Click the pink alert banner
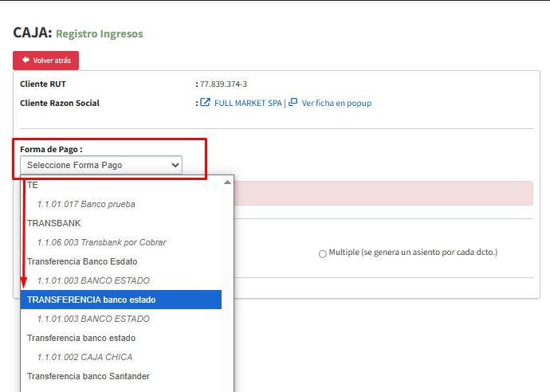550x392 pixels. [383, 193]
